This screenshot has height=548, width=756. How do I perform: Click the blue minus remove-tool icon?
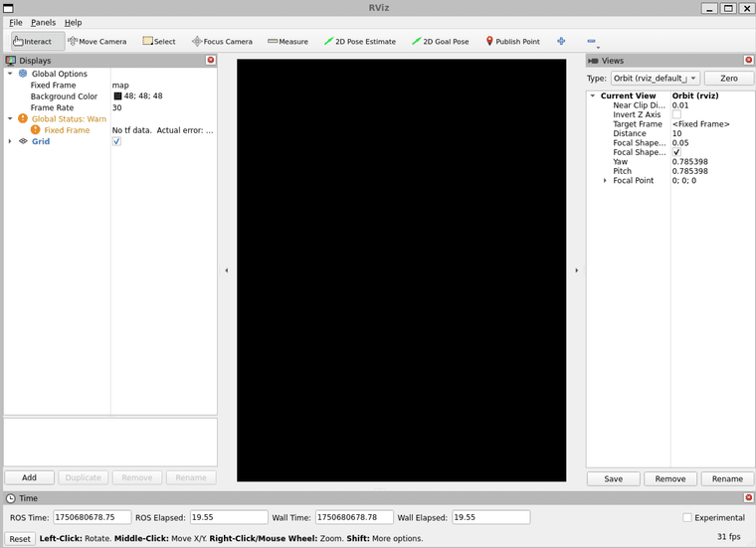pos(592,42)
